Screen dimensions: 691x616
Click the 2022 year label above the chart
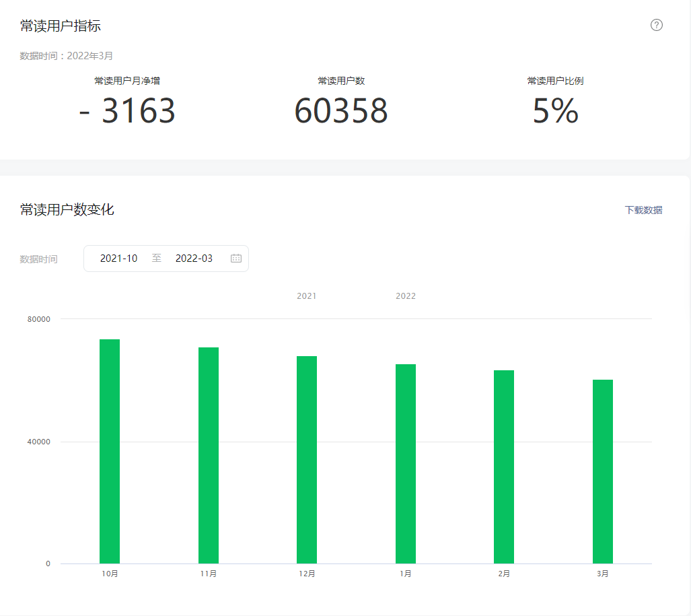[x=406, y=296]
